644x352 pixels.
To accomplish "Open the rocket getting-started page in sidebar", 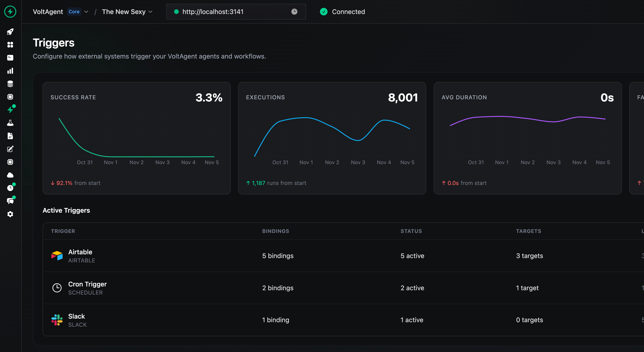I will point(10,31).
